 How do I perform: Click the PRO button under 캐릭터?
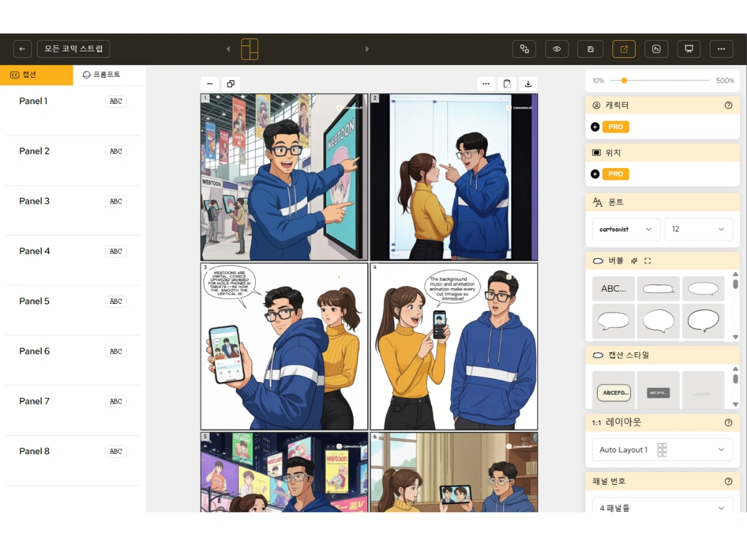[x=615, y=127]
